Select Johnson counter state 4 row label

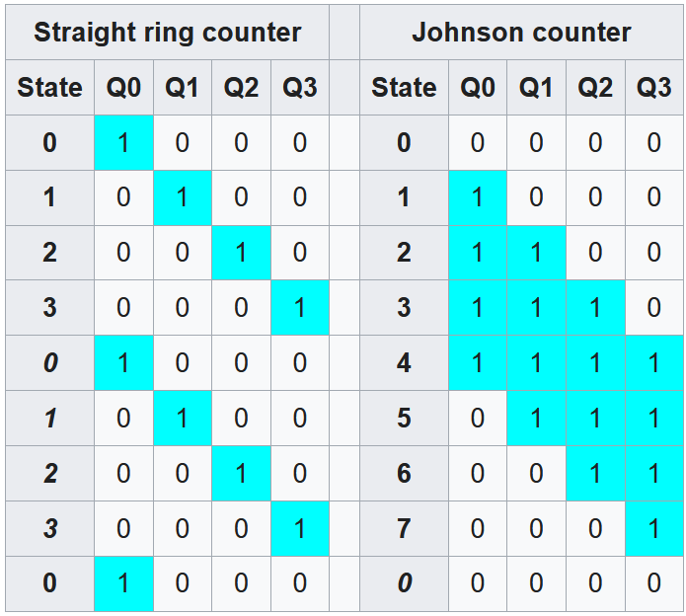point(404,363)
